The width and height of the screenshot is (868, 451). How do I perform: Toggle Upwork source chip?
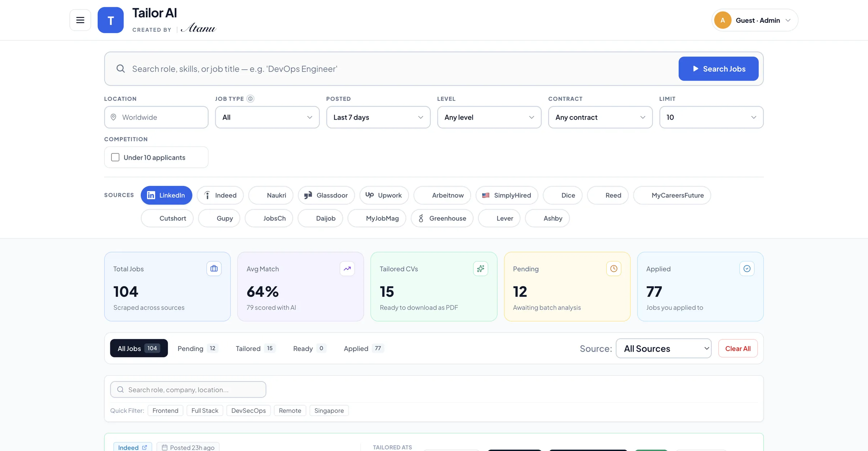tap(384, 195)
